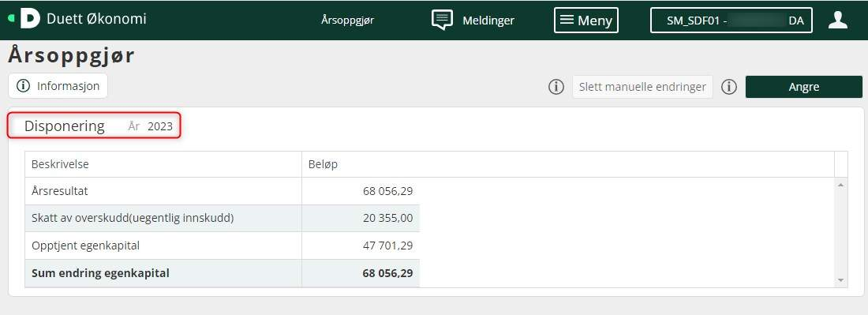Select the year 2023 field in Disponering
This screenshot has height=315, width=868.
coord(160,126)
